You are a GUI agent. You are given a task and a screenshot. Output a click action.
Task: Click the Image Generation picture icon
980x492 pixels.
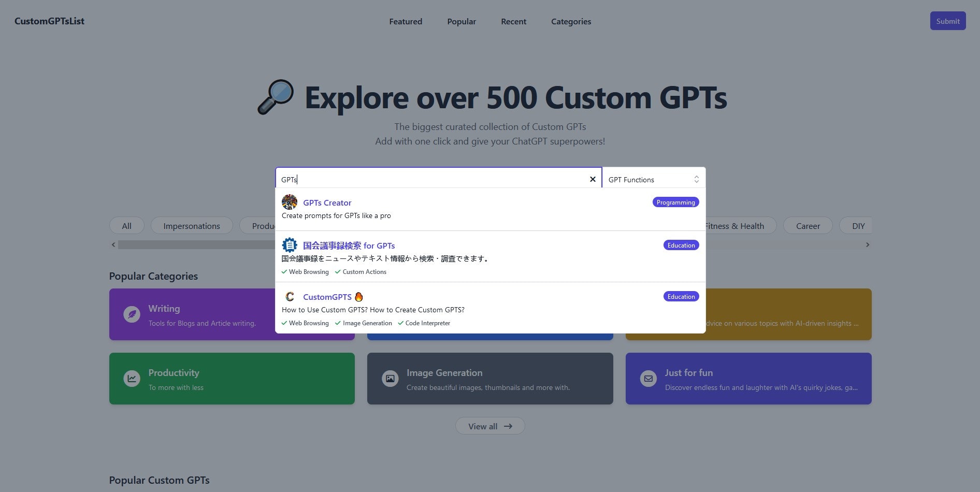click(x=390, y=379)
